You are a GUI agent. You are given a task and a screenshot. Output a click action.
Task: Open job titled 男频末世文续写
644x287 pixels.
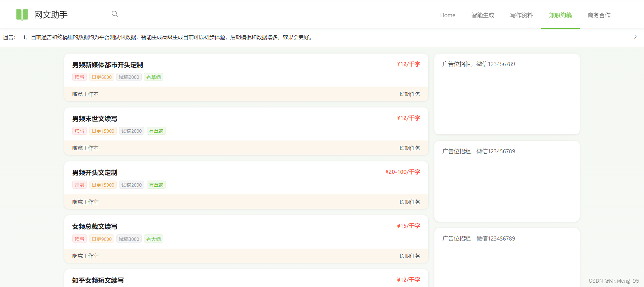click(95, 119)
